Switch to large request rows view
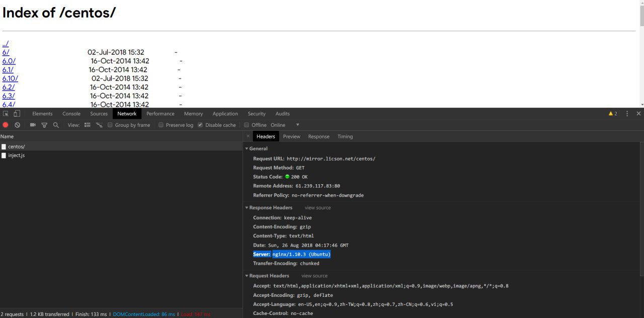The height and width of the screenshot is (318, 644). pyautogui.click(x=87, y=125)
